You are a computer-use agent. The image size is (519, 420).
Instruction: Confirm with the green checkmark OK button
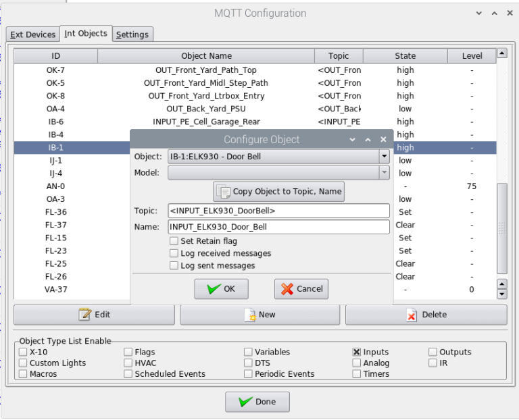pos(221,289)
